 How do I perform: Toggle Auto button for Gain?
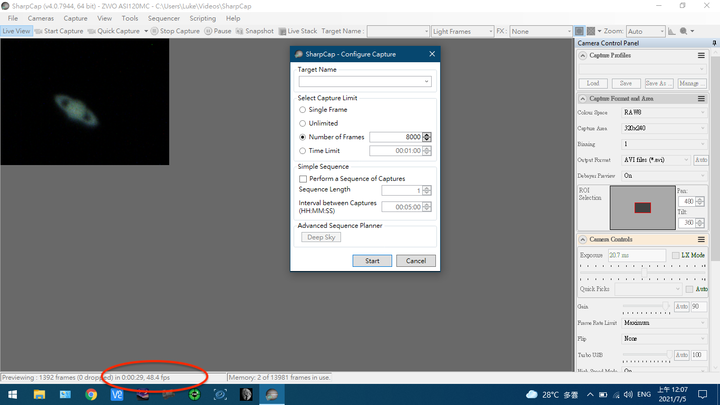[681, 306]
